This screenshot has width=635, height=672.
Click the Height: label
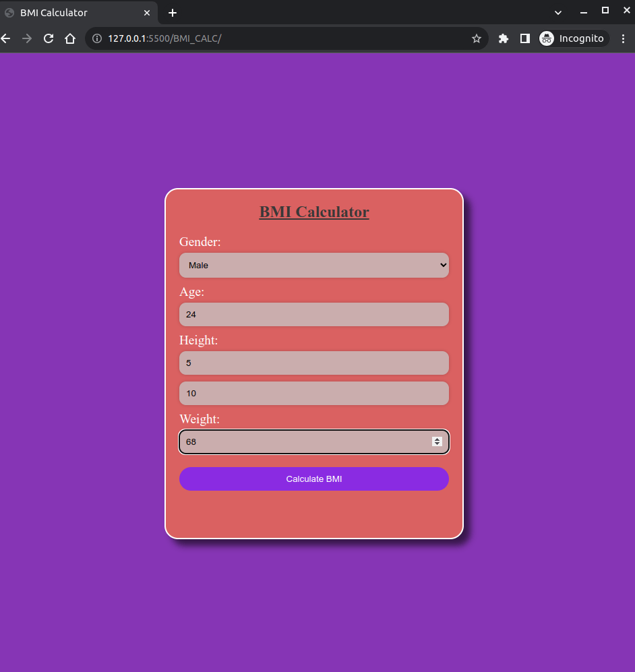198,340
